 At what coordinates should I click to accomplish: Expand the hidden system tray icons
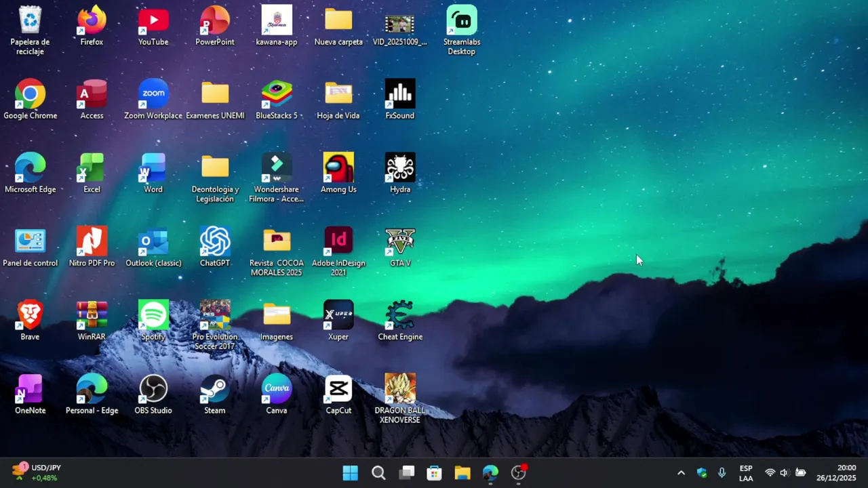click(681, 473)
